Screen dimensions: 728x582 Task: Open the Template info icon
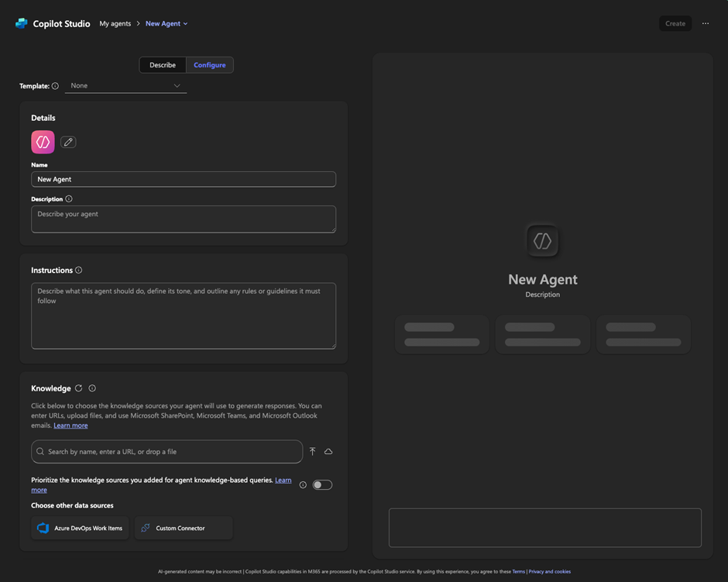[x=55, y=86]
